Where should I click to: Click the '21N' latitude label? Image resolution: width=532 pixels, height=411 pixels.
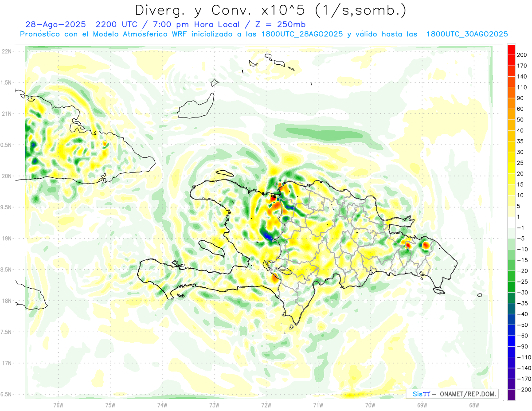(7, 114)
